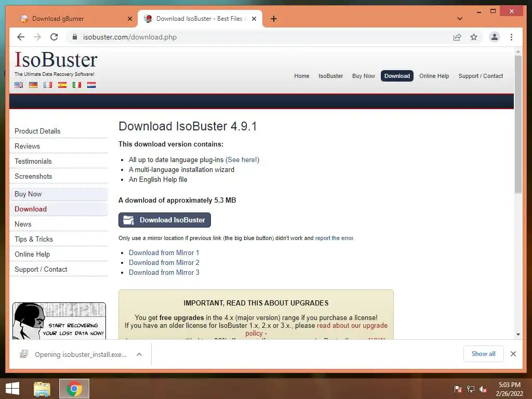The image size is (532, 399).
Task: Close the Download IsoBuster tab
Action: (254, 19)
